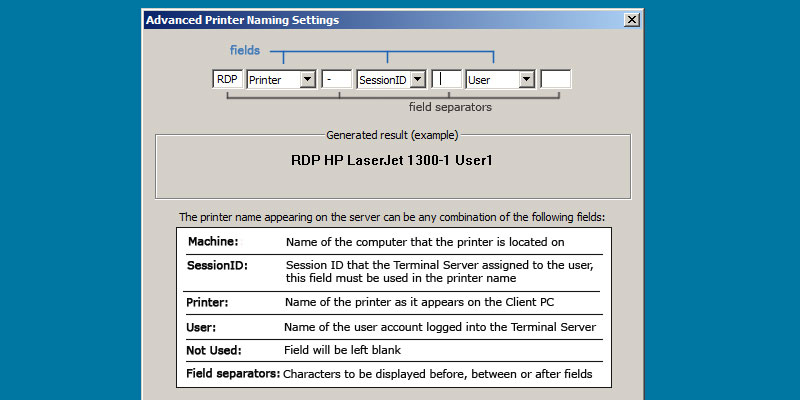This screenshot has height=400, width=800.
Task: Click the SessionID: label in the table
Action: click(x=217, y=265)
